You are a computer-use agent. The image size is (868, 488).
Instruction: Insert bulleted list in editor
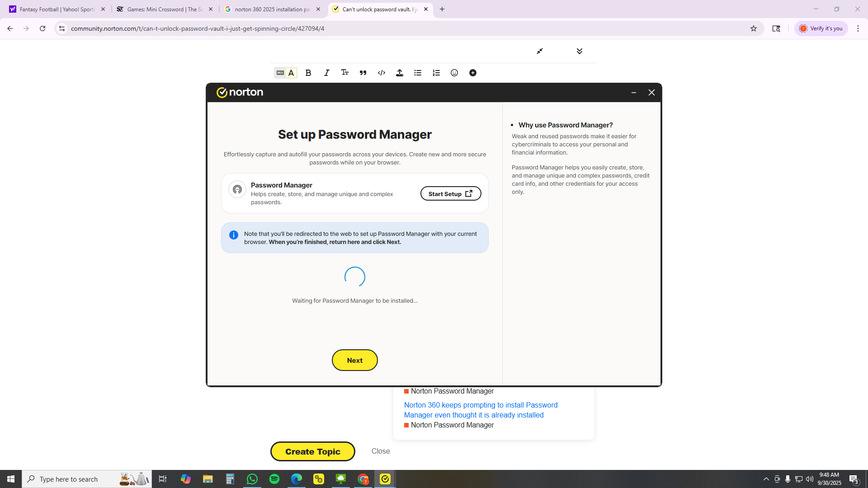coord(418,73)
